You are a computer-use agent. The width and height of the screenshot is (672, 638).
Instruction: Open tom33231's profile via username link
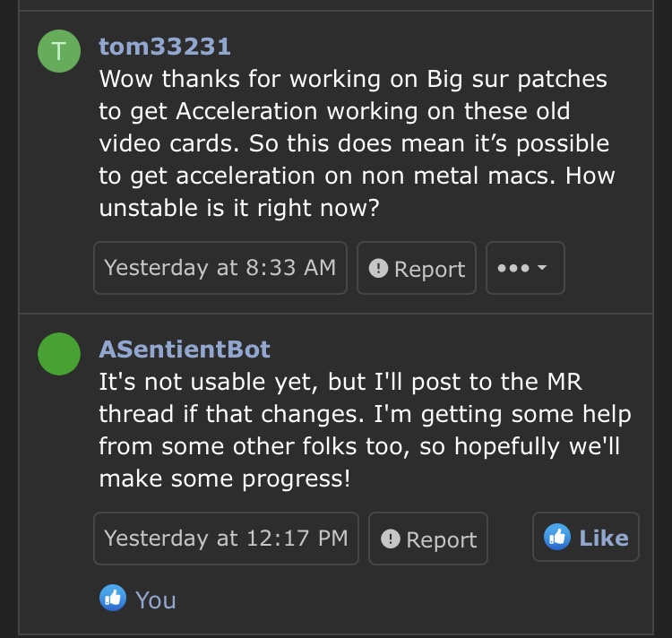(164, 45)
